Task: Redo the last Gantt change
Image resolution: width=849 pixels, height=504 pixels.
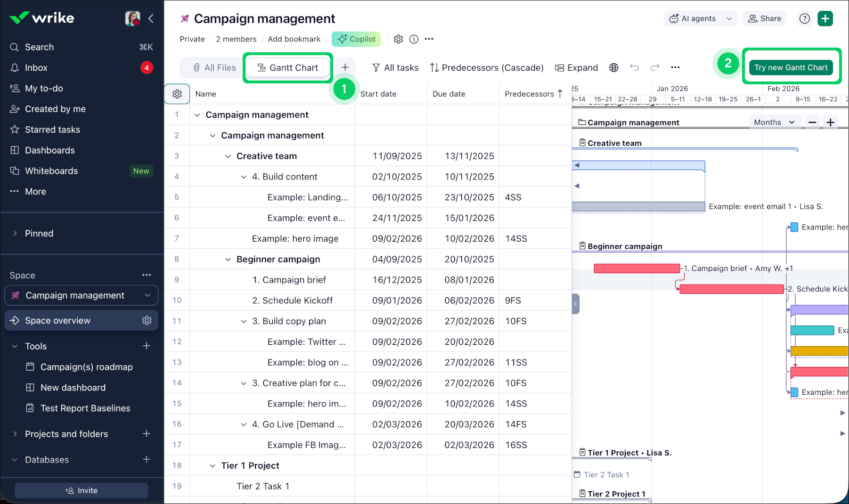Action: coord(655,67)
